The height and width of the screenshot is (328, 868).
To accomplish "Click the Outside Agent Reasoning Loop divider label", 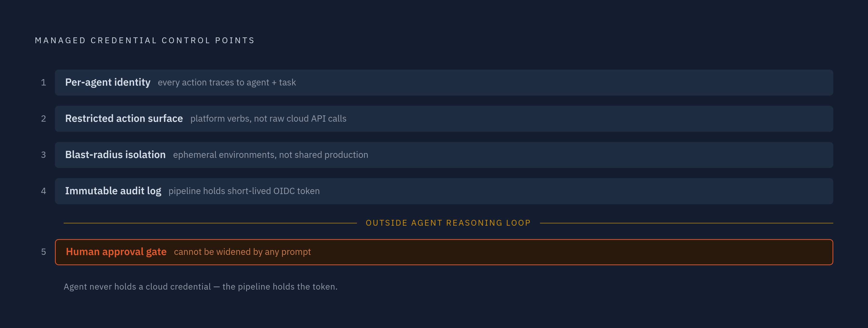I will coord(448,223).
